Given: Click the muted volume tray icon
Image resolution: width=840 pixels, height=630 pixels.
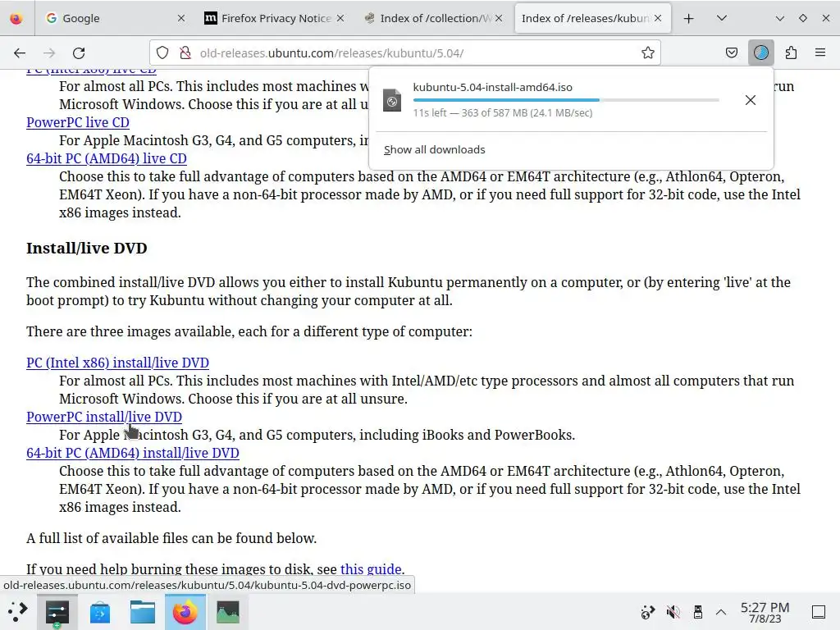Looking at the screenshot, I should tap(673, 612).
